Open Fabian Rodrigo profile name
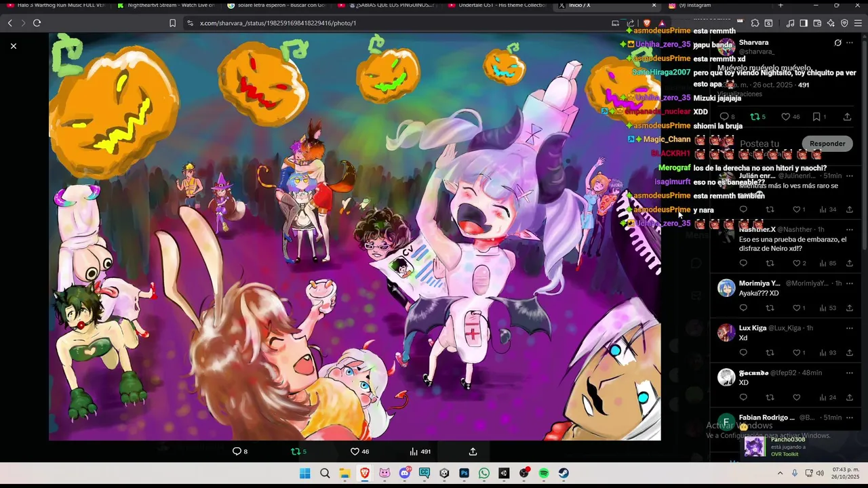The height and width of the screenshot is (488, 868). (x=767, y=418)
